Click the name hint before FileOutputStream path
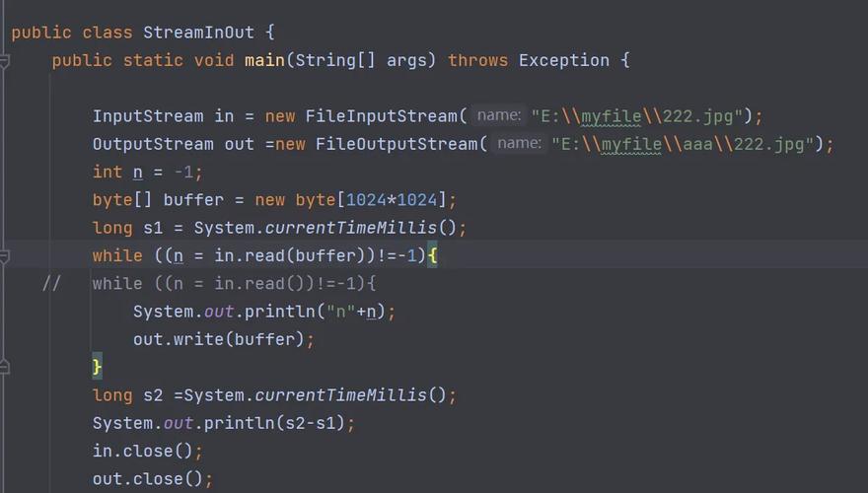868x493 pixels. (519, 144)
